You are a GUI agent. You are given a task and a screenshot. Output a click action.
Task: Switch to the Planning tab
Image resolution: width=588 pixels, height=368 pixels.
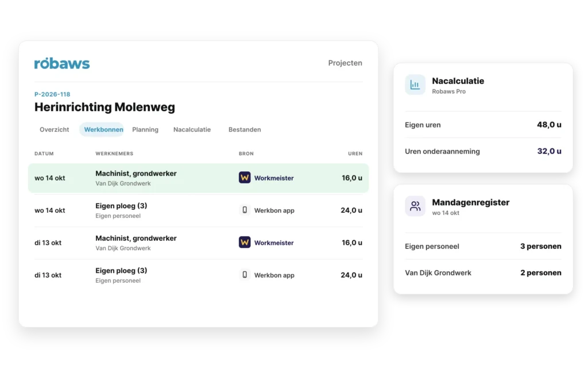coord(145,129)
